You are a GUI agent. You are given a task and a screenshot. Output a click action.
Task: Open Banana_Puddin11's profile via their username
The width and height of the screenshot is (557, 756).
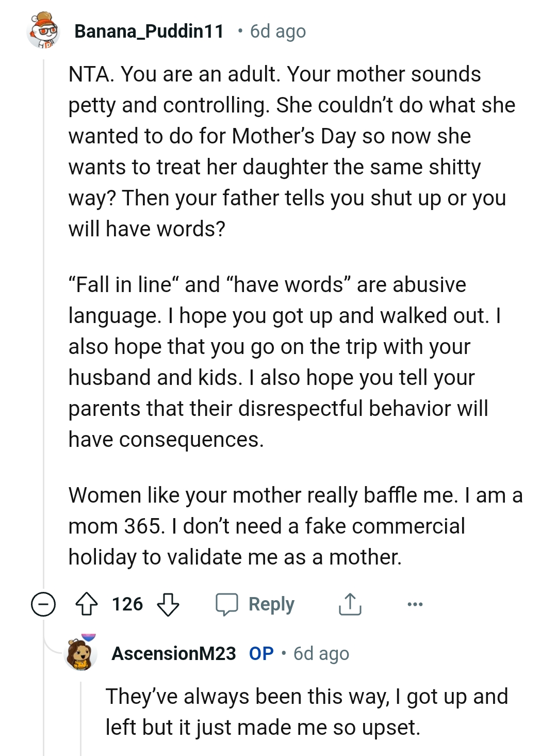[x=148, y=31]
